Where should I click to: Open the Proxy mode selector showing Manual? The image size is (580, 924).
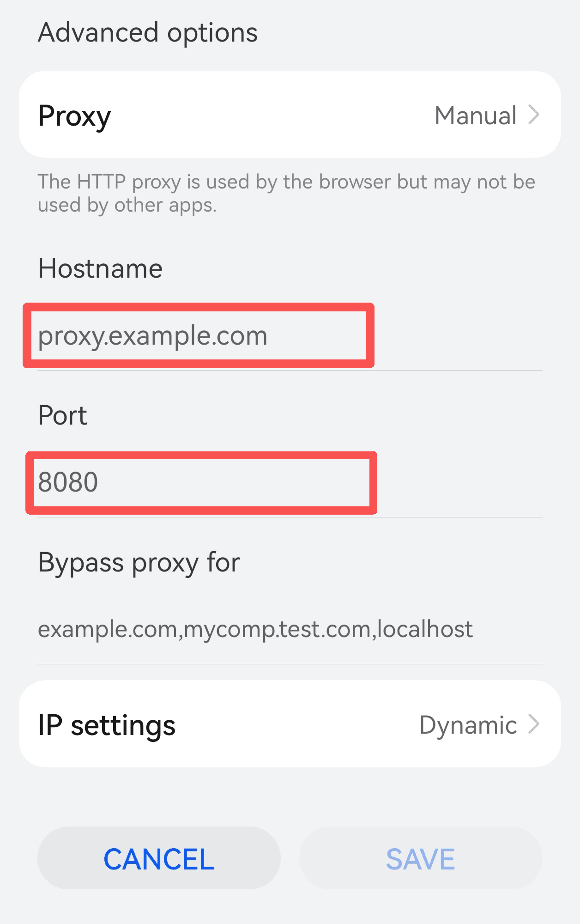(x=290, y=115)
